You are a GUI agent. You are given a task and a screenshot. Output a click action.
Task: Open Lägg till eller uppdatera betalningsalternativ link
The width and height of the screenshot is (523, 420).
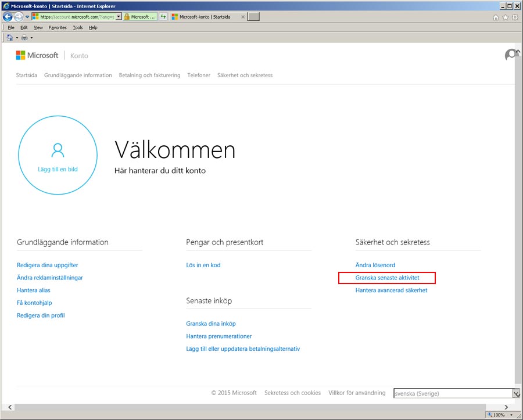[x=243, y=349]
